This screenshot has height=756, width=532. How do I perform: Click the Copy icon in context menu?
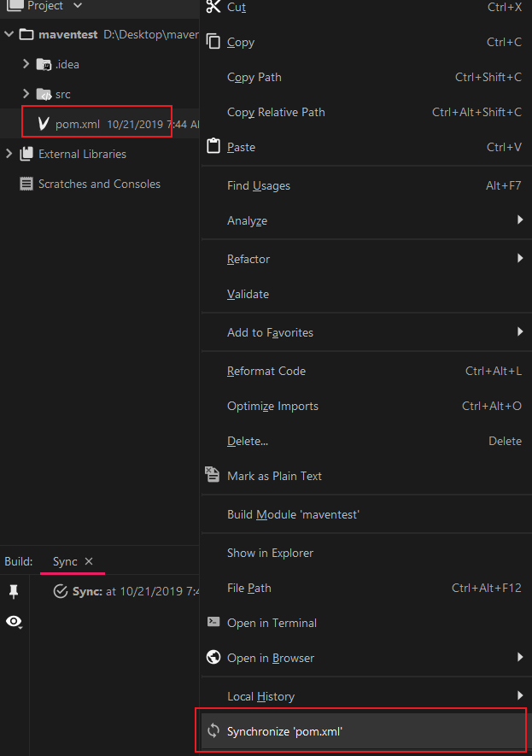213,42
